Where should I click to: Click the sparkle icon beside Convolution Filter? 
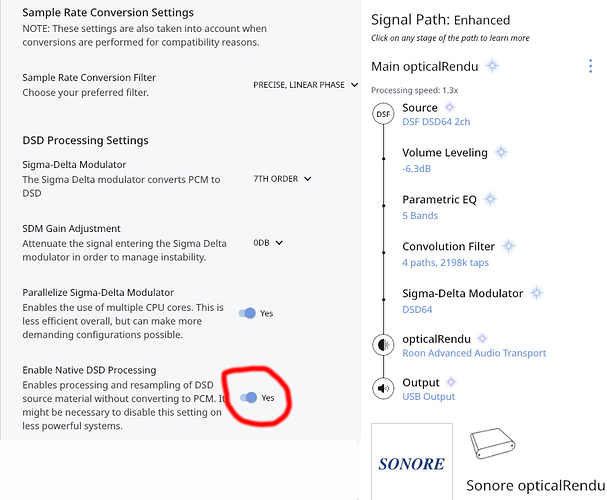coord(509,246)
